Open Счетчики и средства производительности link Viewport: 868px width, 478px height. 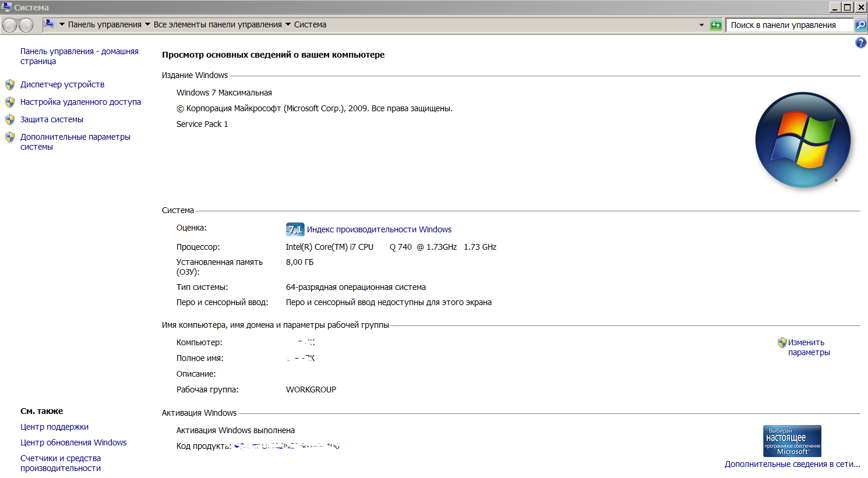click(x=61, y=463)
